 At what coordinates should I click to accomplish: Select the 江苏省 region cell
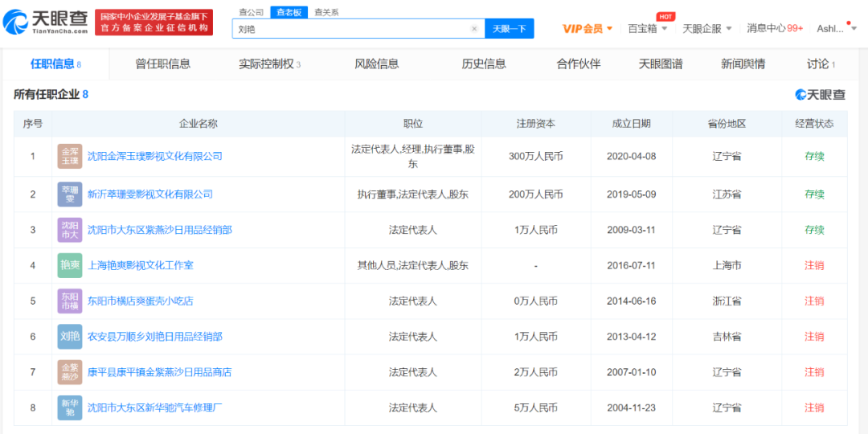(x=727, y=194)
